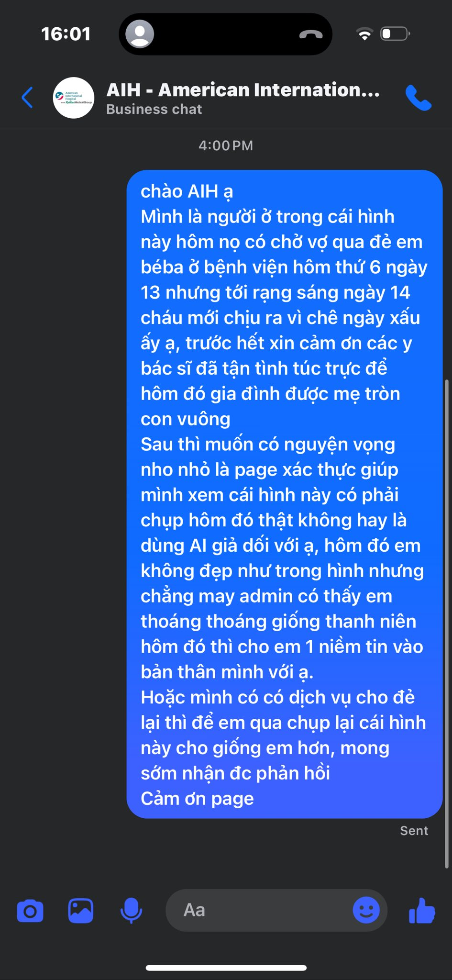Image resolution: width=452 pixels, height=980 pixels.
Task: Tap the Sent status label
Action: click(x=414, y=831)
